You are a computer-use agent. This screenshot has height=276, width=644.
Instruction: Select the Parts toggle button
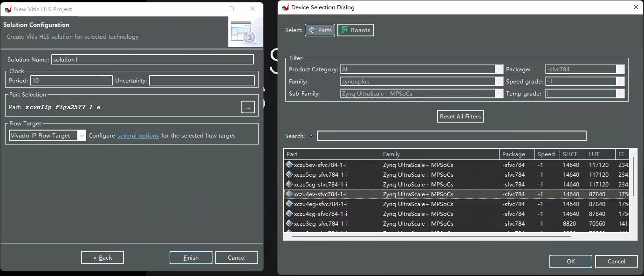[x=320, y=30]
